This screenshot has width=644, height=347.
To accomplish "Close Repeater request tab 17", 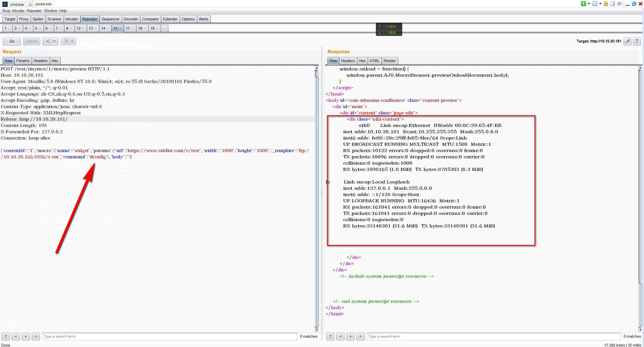I will (x=133, y=29).
